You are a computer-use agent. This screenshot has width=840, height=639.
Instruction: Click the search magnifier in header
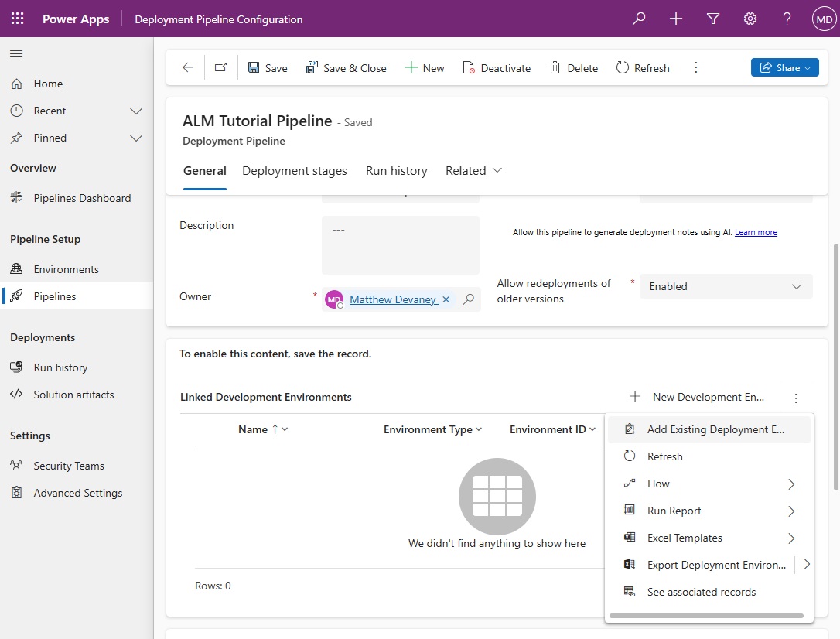639,19
